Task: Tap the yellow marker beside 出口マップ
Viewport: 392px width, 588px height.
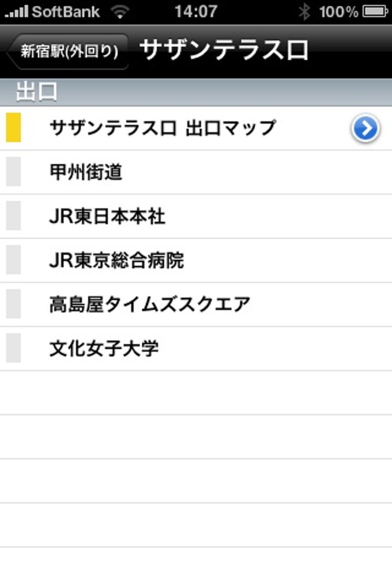Action: (13, 127)
